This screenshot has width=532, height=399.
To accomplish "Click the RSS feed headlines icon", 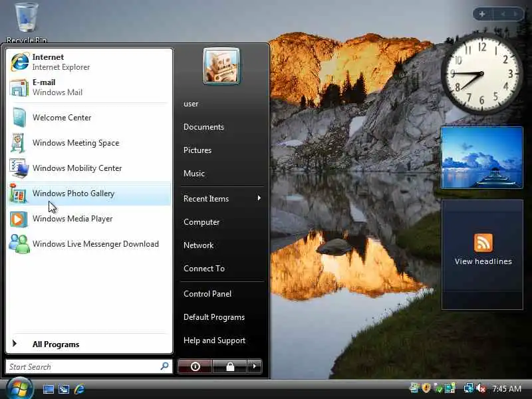I will pos(483,243).
